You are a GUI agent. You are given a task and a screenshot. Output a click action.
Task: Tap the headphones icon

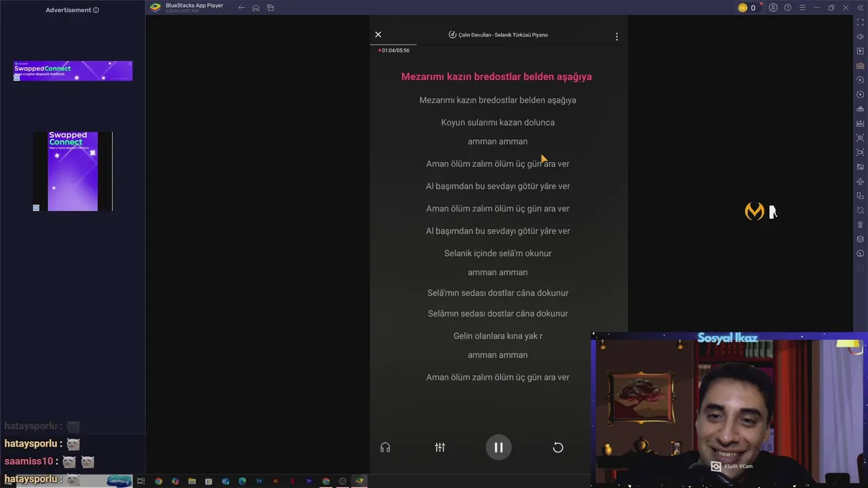(x=385, y=447)
